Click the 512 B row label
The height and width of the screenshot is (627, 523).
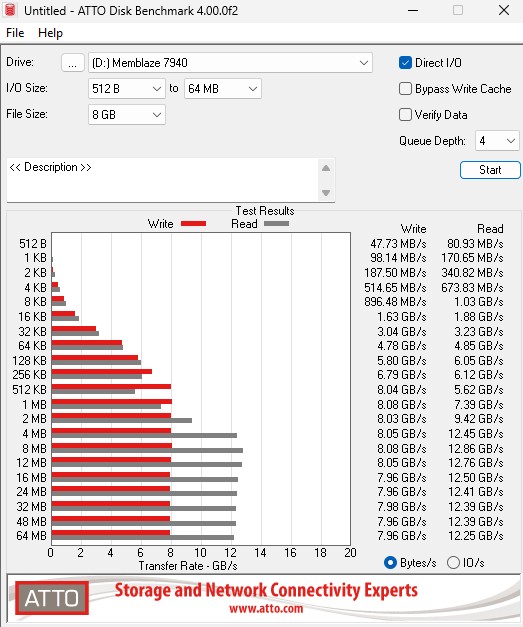point(33,244)
